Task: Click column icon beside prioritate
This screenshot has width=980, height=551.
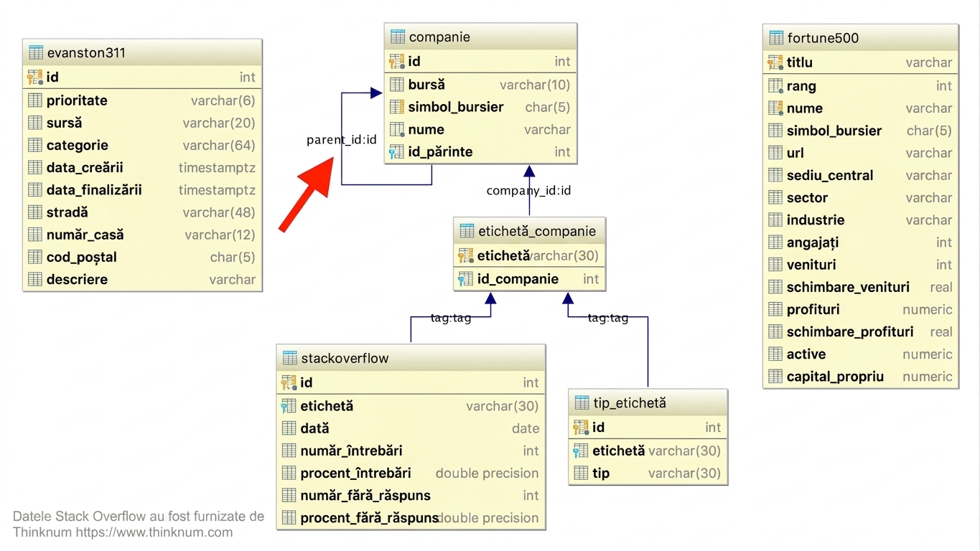Action: 35,100
